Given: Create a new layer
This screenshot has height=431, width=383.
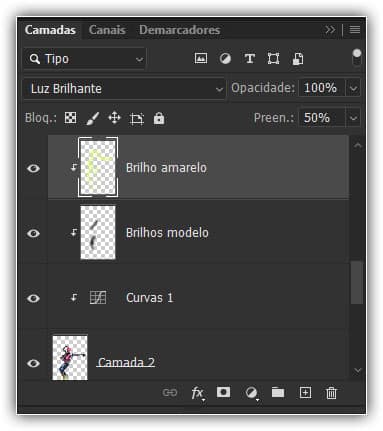Looking at the screenshot, I should [305, 392].
